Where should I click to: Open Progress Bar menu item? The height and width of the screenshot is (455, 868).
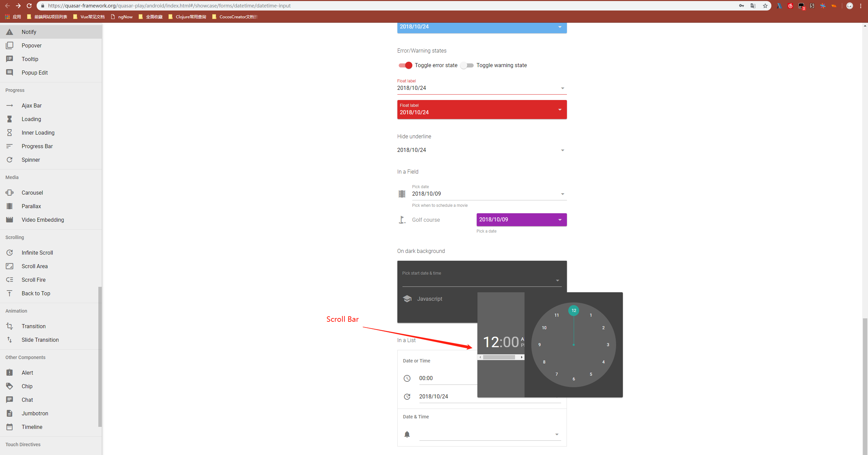tap(37, 146)
